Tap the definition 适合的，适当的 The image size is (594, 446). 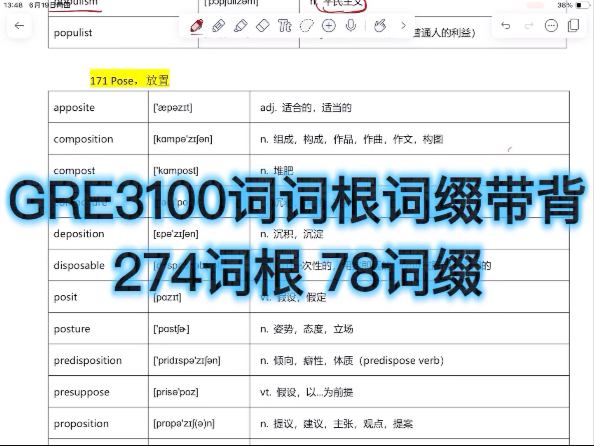click(317, 108)
